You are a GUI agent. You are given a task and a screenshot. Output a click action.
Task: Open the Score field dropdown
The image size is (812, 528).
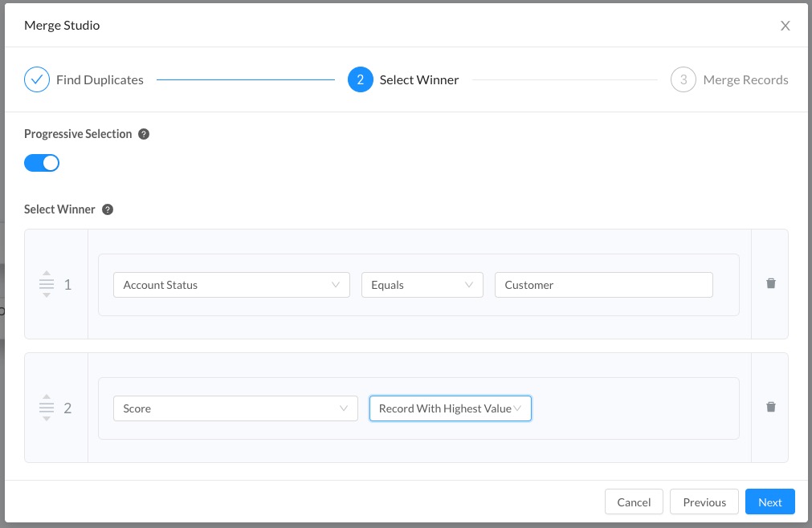click(x=235, y=408)
